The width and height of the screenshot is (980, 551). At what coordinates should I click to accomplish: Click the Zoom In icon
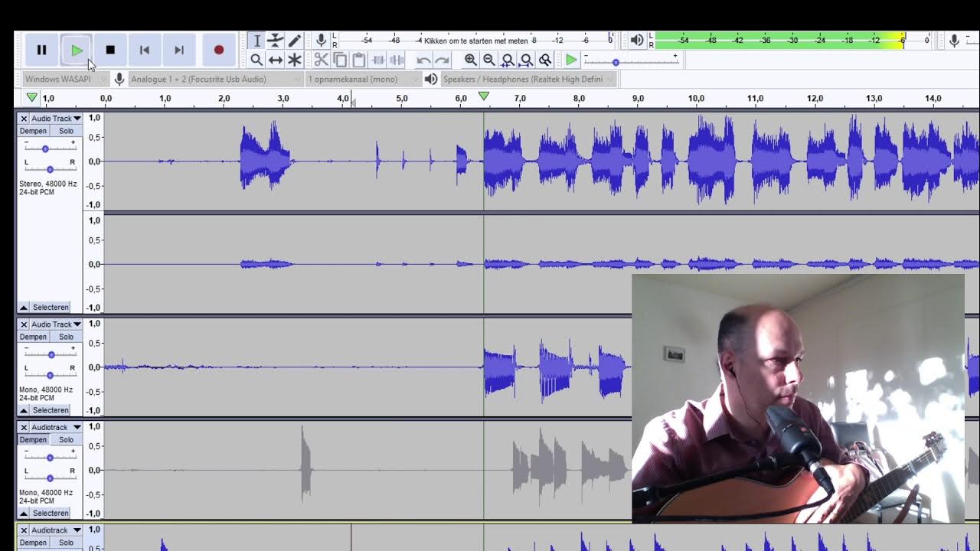[x=470, y=60]
